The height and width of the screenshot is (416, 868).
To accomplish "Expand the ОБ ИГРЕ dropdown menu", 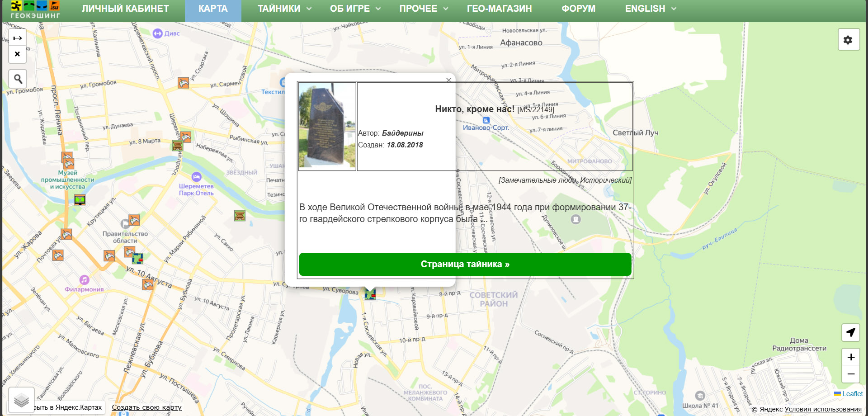I will pos(355,9).
